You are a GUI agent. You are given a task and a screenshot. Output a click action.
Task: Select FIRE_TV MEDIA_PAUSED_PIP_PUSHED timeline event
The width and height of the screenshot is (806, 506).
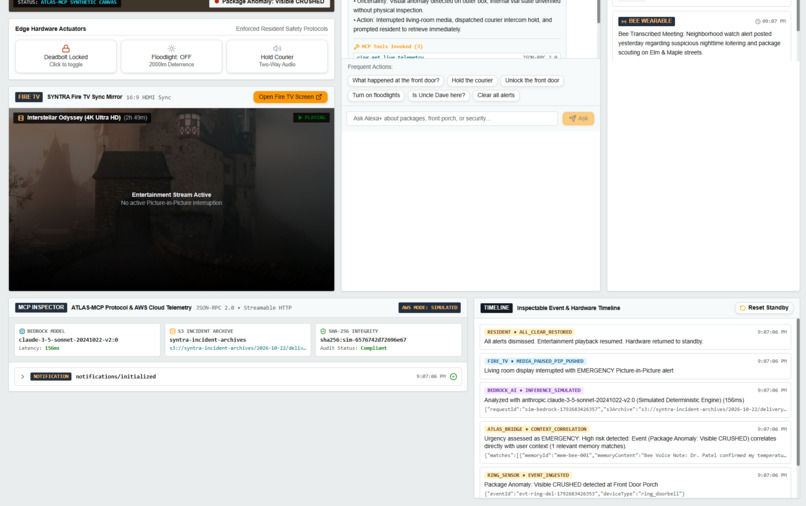point(635,366)
